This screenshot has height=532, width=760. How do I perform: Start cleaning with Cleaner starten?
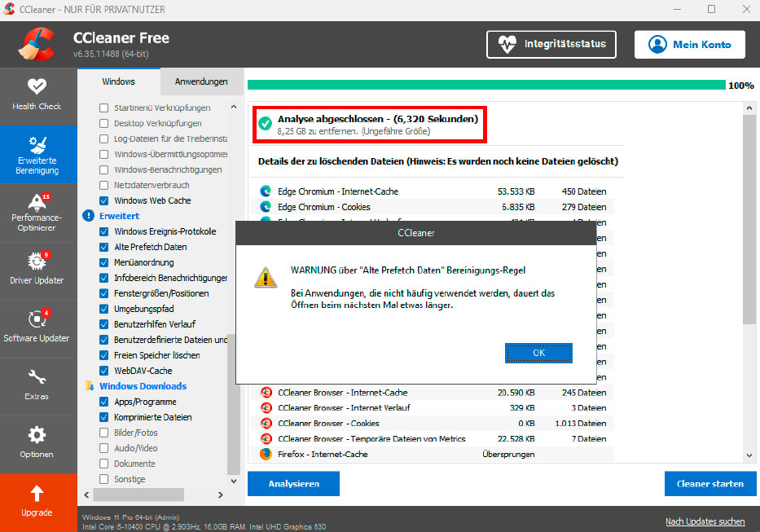(x=710, y=483)
